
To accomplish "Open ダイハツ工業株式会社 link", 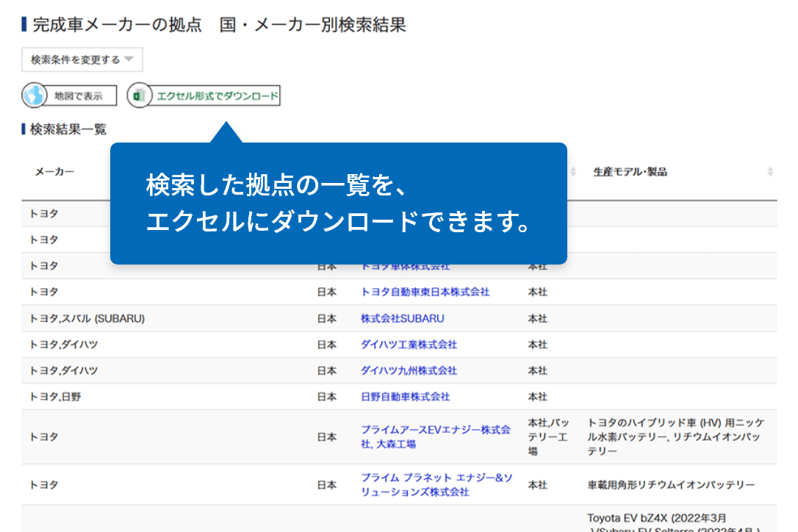I will (409, 345).
